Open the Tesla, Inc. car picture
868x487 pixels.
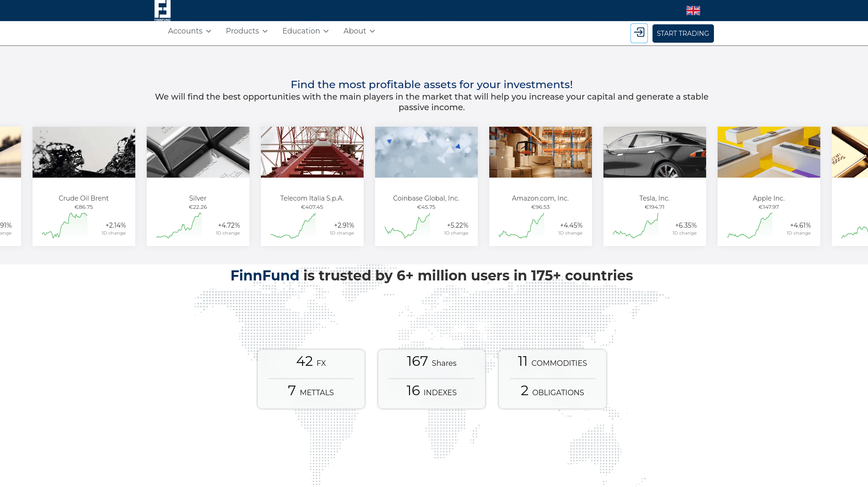pos(655,152)
